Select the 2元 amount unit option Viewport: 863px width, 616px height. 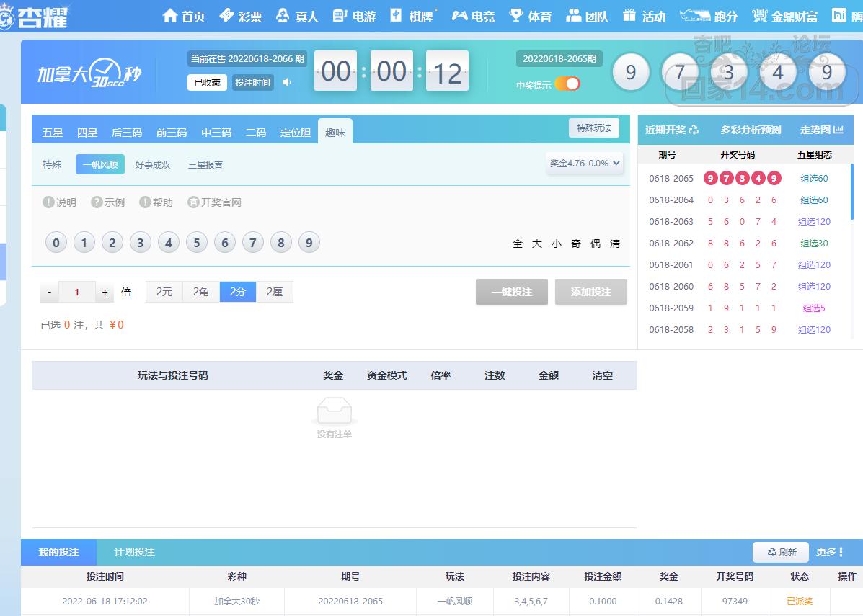tap(164, 292)
